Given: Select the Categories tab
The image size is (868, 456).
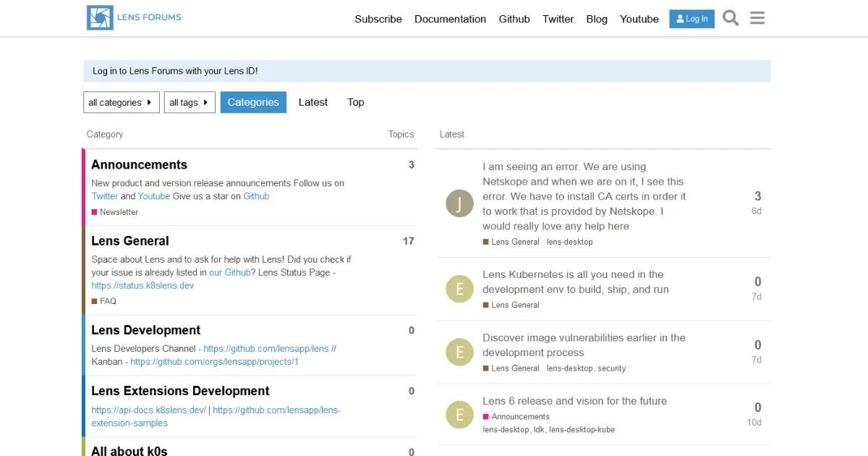Looking at the screenshot, I should (x=253, y=102).
